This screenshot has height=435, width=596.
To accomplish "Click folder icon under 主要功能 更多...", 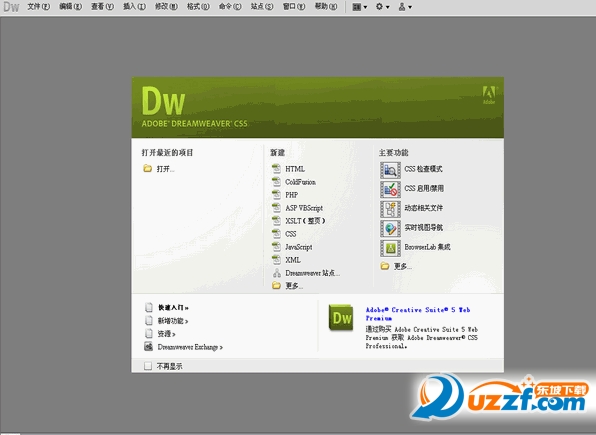I will tap(385, 266).
